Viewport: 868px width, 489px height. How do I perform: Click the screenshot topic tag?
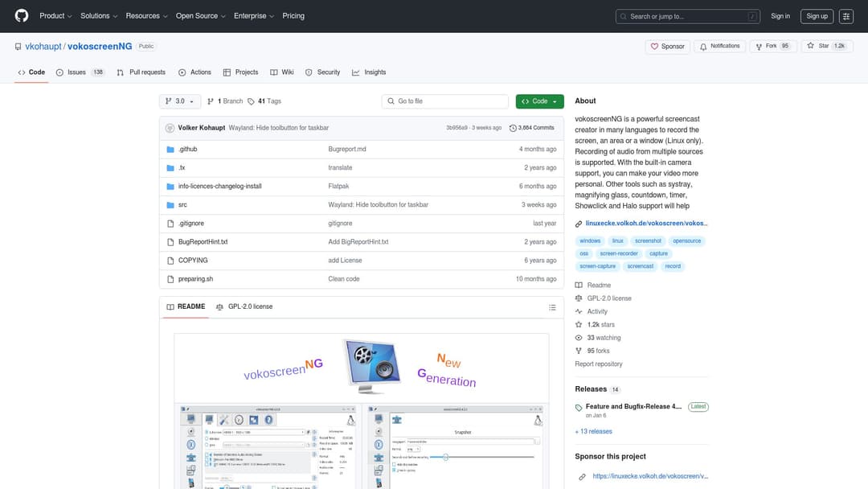coord(648,241)
